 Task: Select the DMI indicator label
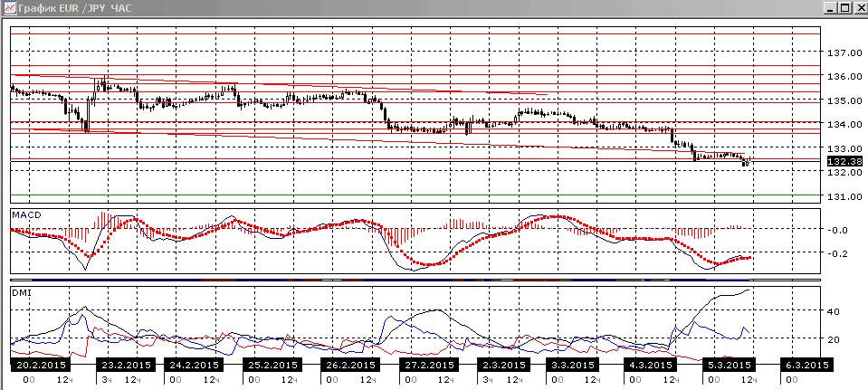tap(19, 292)
